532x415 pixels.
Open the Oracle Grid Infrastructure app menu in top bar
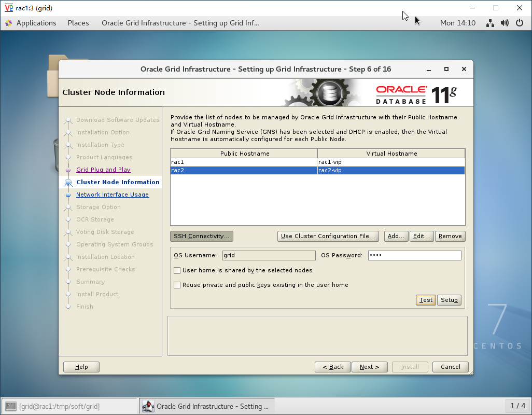180,23
